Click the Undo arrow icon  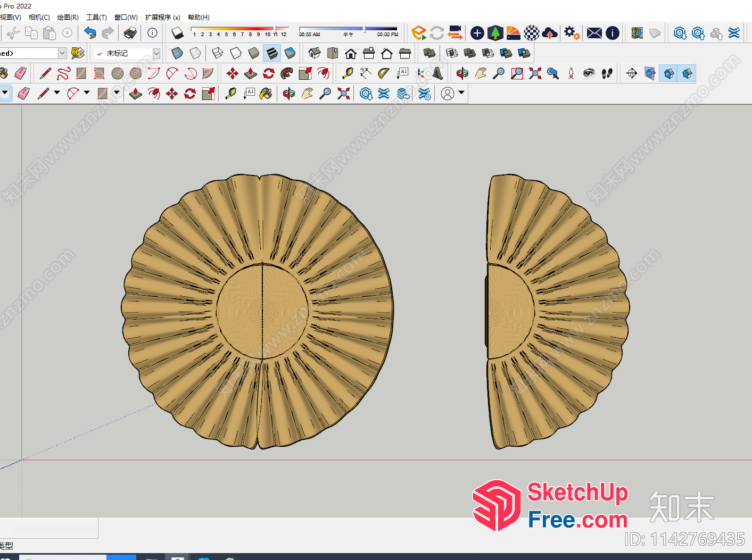(x=90, y=33)
